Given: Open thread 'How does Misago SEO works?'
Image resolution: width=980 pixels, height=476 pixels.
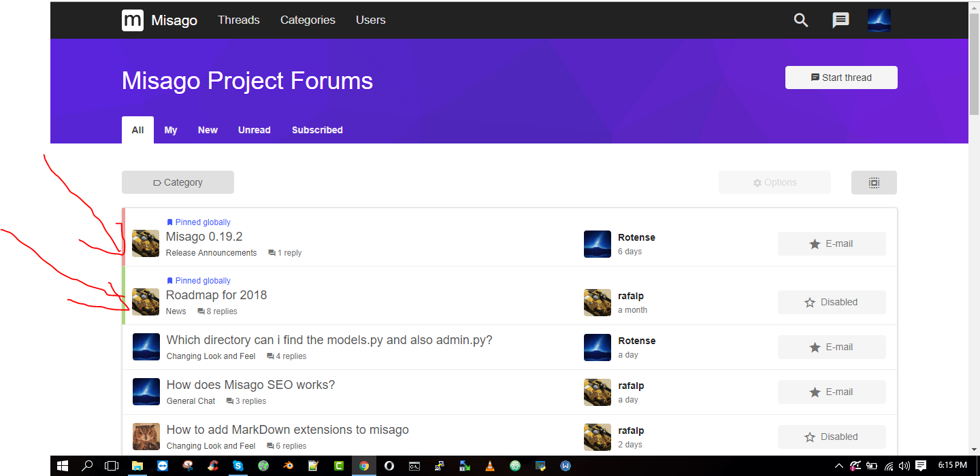Looking at the screenshot, I should coord(250,385).
